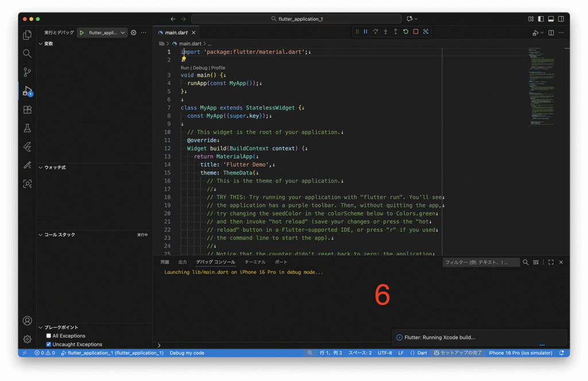Open the Extensions view in the activity bar
The height and width of the screenshot is (381, 588).
click(x=27, y=110)
